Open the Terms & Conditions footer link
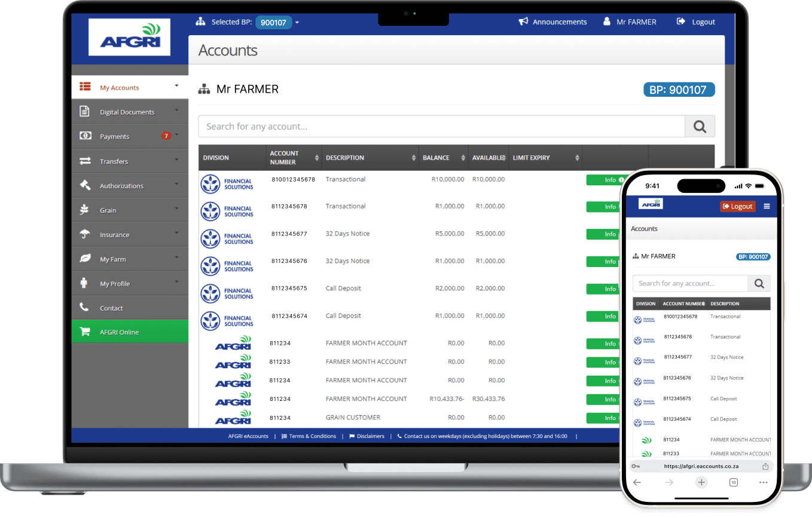Image resolution: width=812 pixels, height=518 pixels. tap(309, 436)
